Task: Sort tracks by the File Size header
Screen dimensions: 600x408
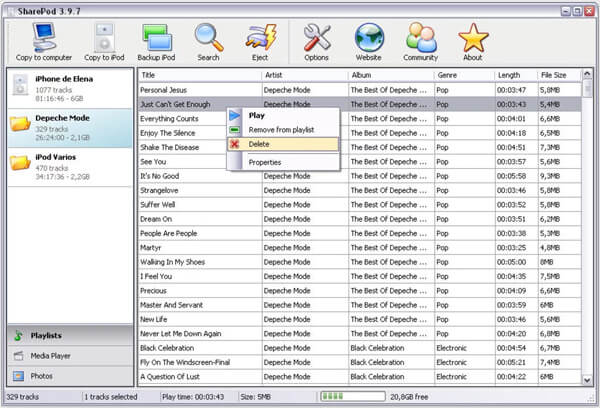Action: click(x=559, y=75)
